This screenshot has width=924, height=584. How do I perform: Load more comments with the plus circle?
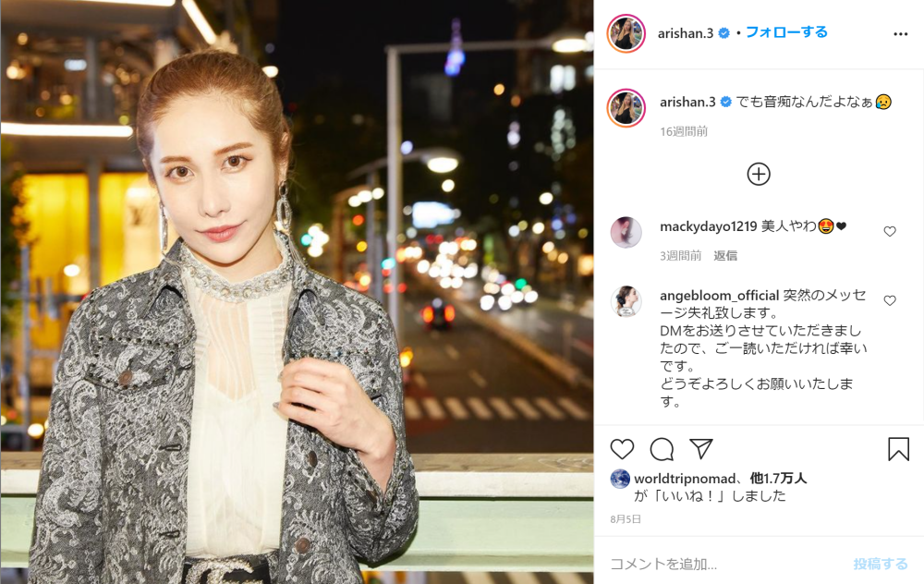[759, 175]
